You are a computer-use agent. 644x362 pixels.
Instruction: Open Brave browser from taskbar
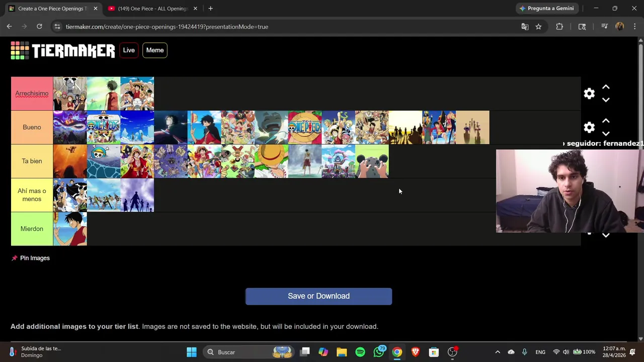click(x=416, y=352)
